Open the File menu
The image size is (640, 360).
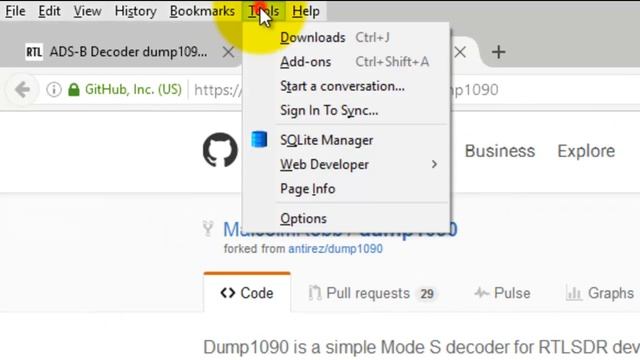tap(15, 11)
